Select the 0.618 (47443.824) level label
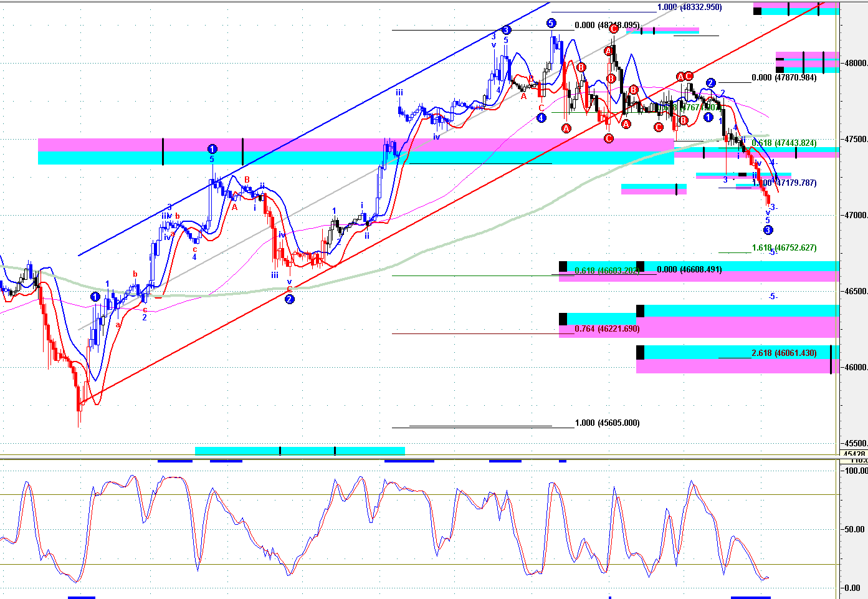 tap(784, 143)
